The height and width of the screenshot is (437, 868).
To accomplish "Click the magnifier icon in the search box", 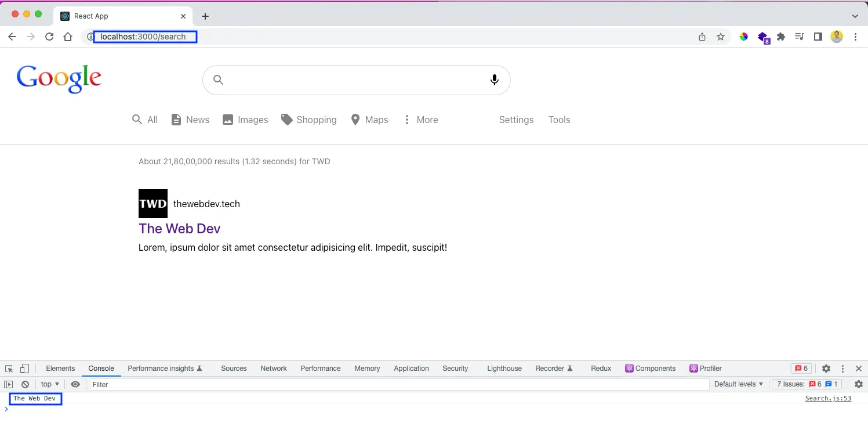I will (x=218, y=80).
